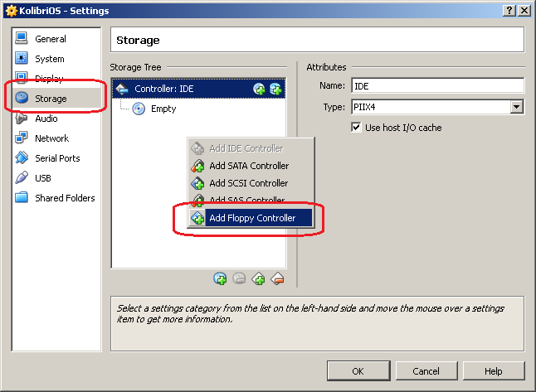Screen dimensions: 536x392
Task: Expand the controller Type dropdown
Action: pos(517,107)
